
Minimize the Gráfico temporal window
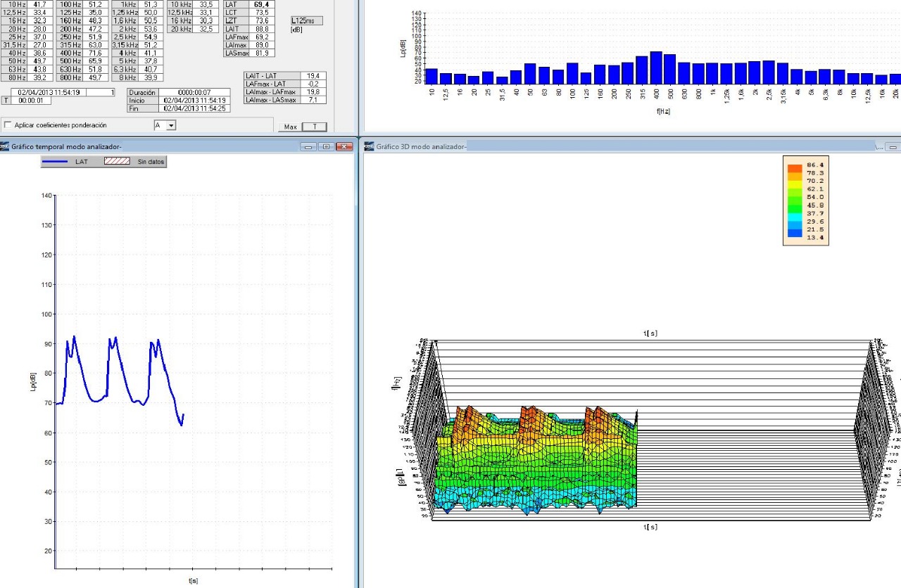(308, 146)
